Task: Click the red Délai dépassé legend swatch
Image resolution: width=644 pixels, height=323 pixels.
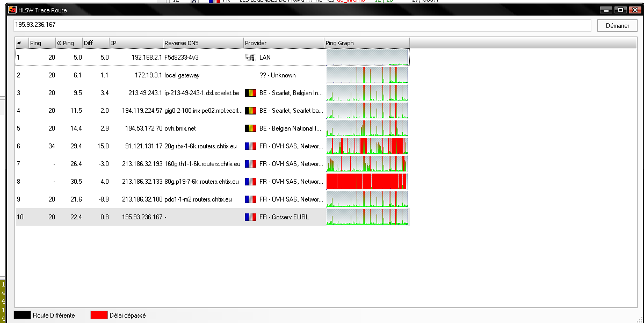Action: tap(99, 315)
